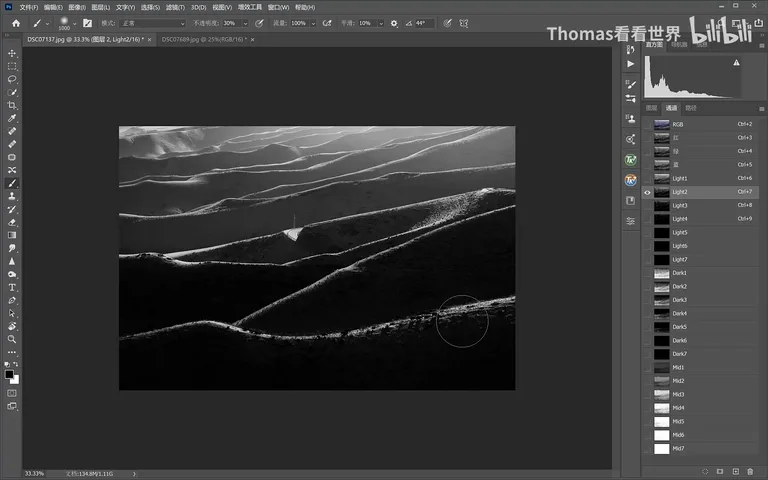Click the histogram cache warning triangle
This screenshot has height=480, width=768.
tap(736, 63)
